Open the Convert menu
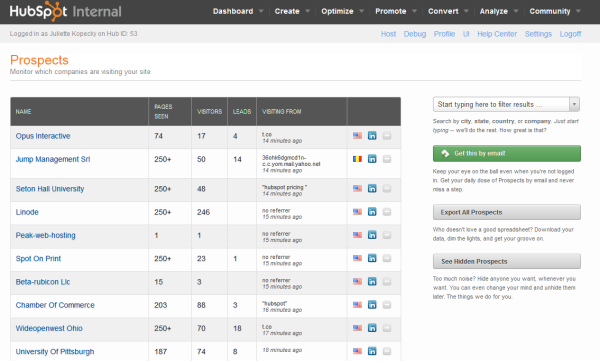600x361 pixels. (443, 11)
